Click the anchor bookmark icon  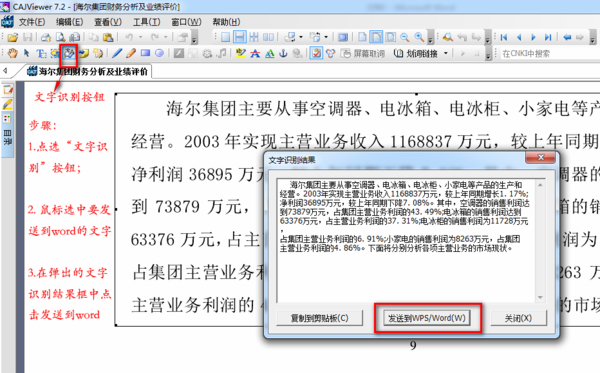(x=283, y=53)
